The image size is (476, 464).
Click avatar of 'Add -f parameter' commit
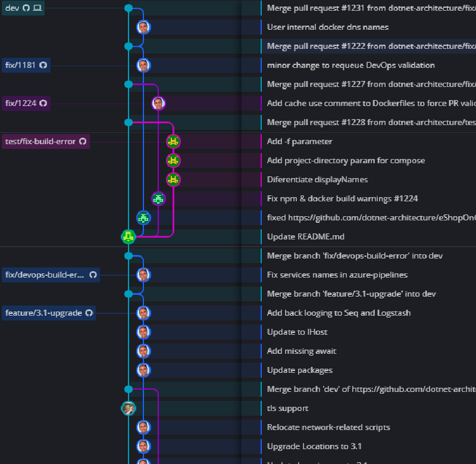173,142
